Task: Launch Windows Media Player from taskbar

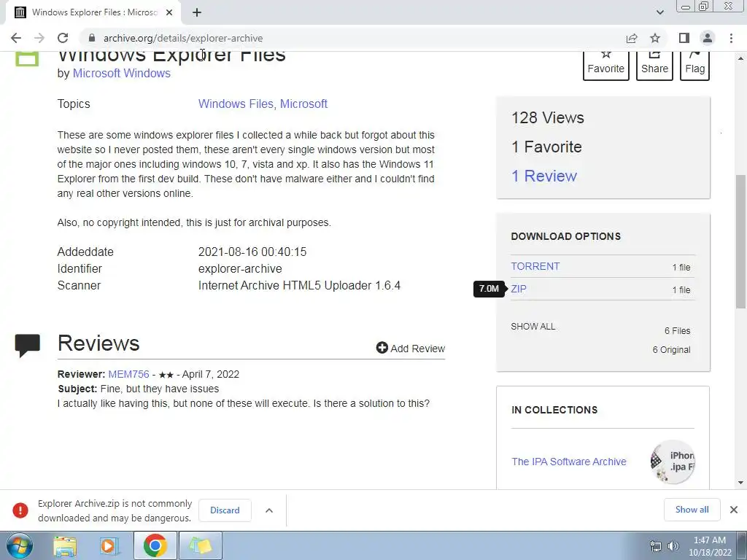Action: click(x=109, y=546)
